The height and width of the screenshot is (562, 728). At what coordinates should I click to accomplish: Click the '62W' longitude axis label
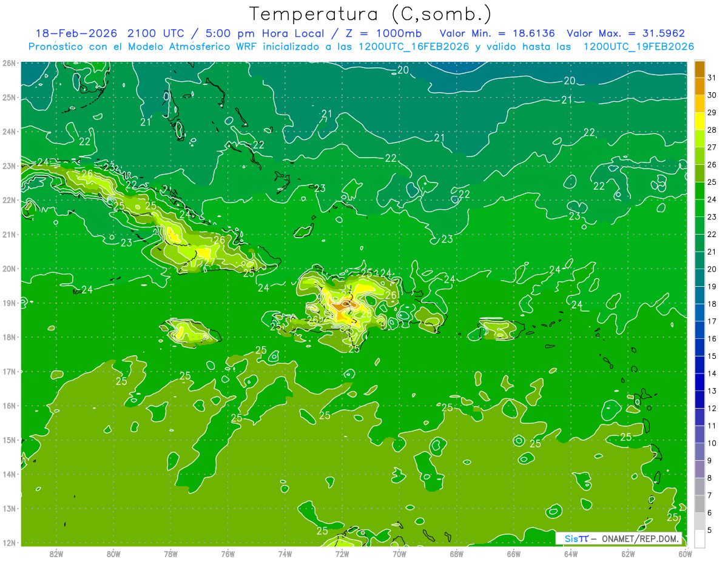[628, 554]
